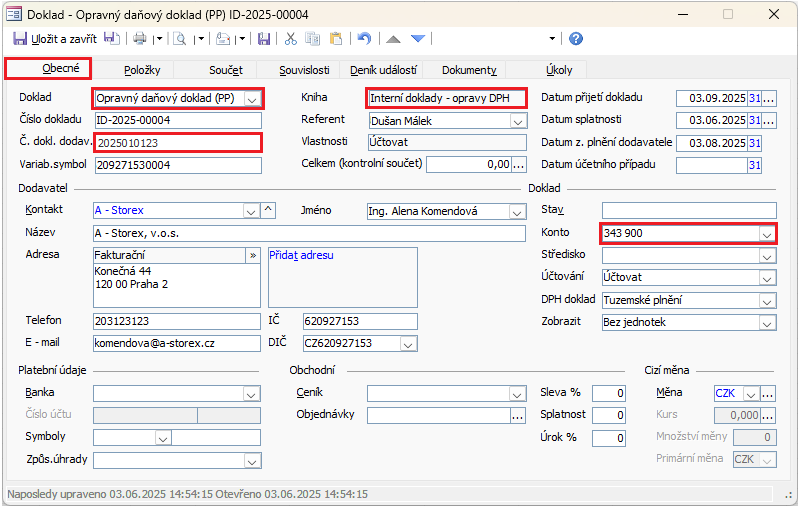
Task: Click the scissors cut icon
Action: (x=291, y=39)
